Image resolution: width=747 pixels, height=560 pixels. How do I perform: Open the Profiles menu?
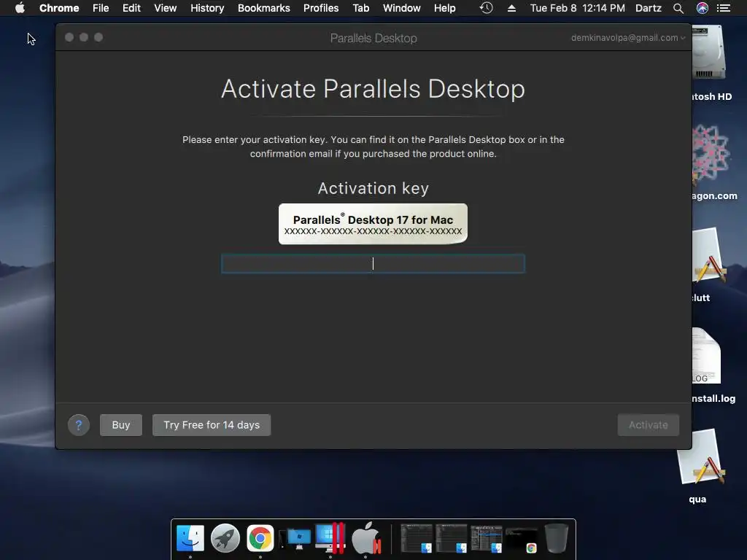pyautogui.click(x=321, y=8)
